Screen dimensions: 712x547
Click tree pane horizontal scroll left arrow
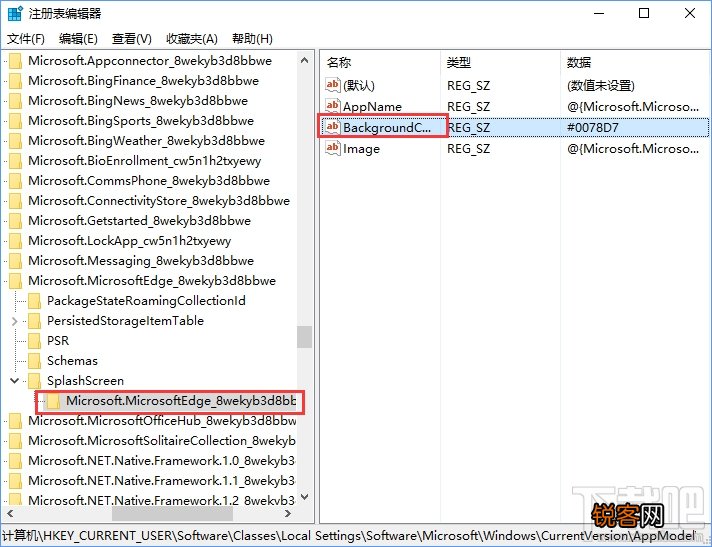(10, 514)
